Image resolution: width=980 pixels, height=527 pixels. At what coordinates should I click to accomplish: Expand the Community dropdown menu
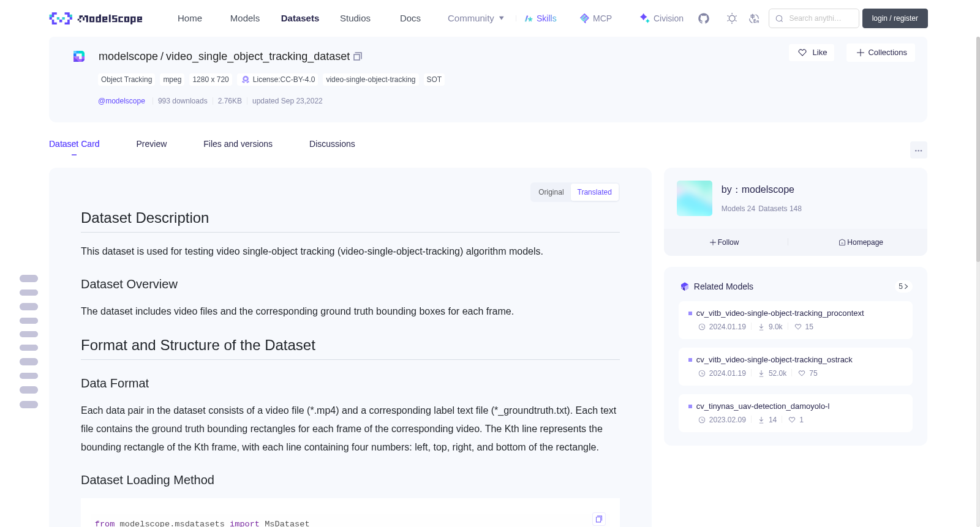(476, 18)
